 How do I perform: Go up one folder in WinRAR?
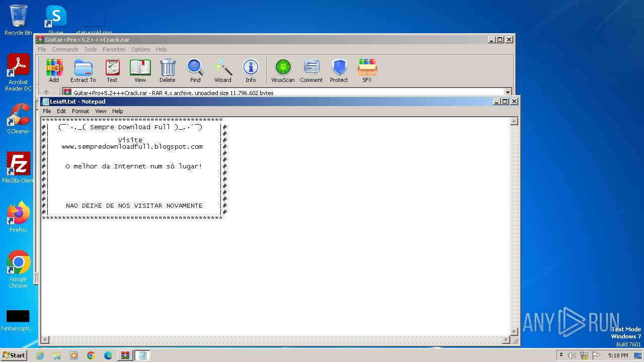coord(46,93)
